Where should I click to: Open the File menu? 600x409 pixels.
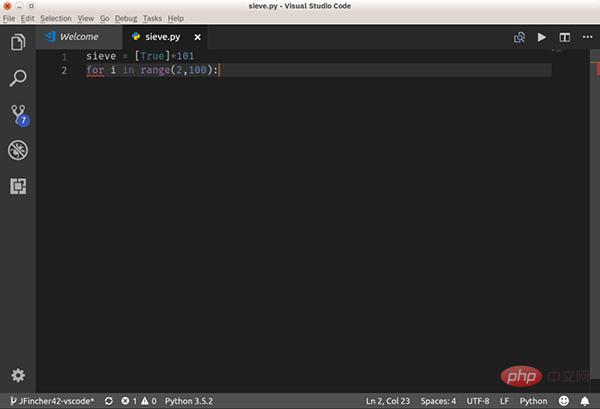pyautogui.click(x=9, y=18)
